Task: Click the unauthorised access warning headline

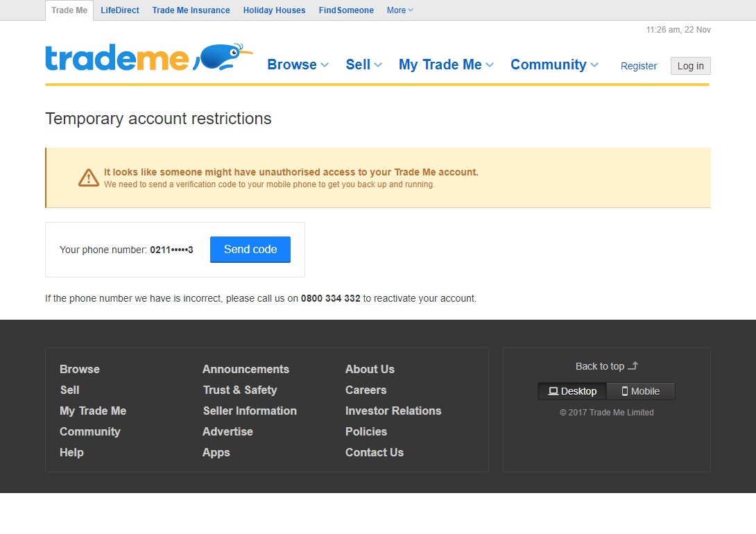Action: [x=291, y=172]
